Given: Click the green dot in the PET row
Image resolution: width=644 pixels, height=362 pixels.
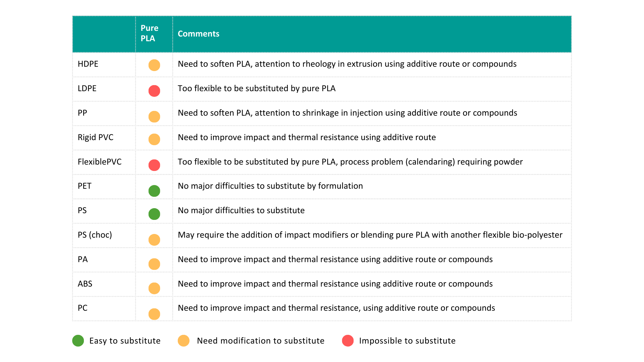Looking at the screenshot, I should [x=154, y=191].
